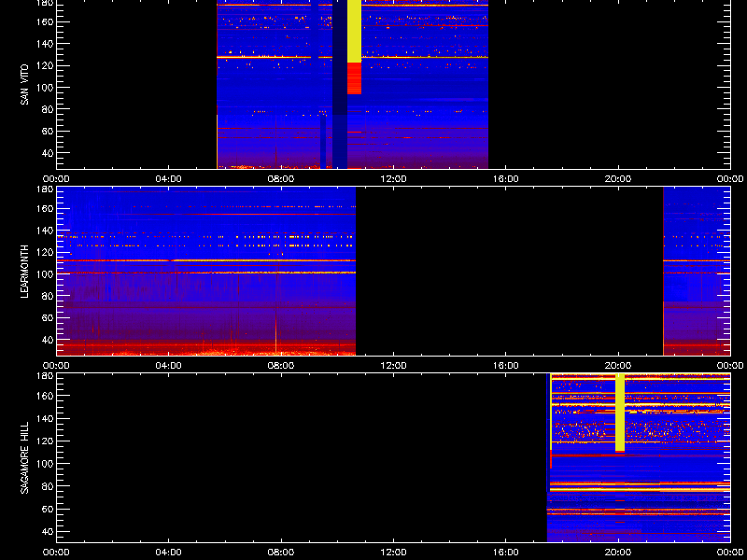Click the tall yellow bar in Sagamore Hill spectrogram
The width and height of the screenshot is (747, 560).
[620, 413]
